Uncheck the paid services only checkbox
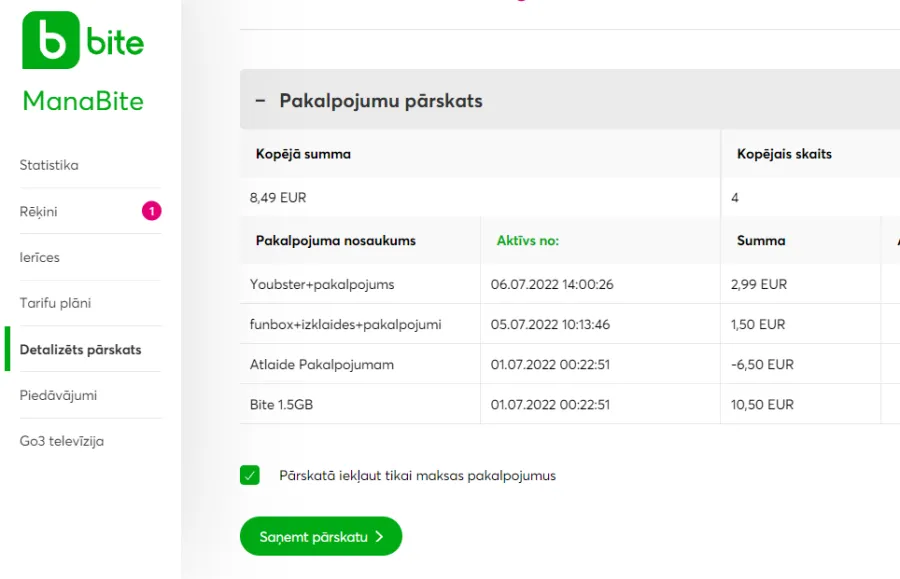This screenshot has width=900, height=579. (250, 475)
